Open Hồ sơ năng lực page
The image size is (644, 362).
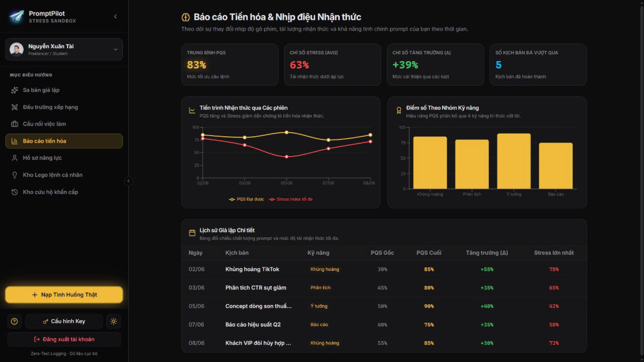tap(64, 158)
